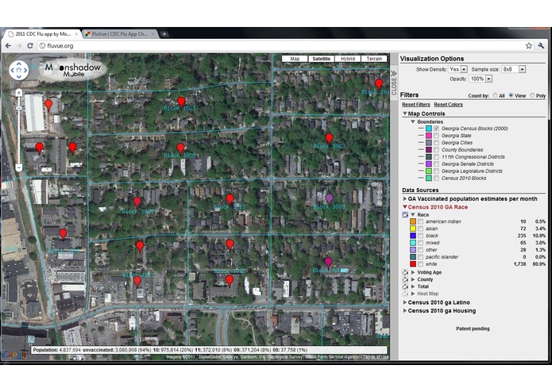The image size is (552, 392).
Task: Switch map to Terrain view
Action: [374, 59]
